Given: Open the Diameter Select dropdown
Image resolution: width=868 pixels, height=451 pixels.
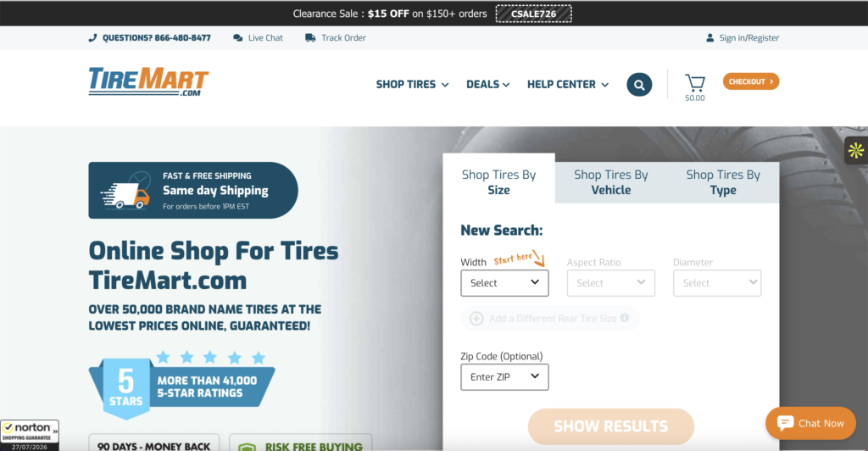Looking at the screenshot, I should pyautogui.click(x=717, y=283).
